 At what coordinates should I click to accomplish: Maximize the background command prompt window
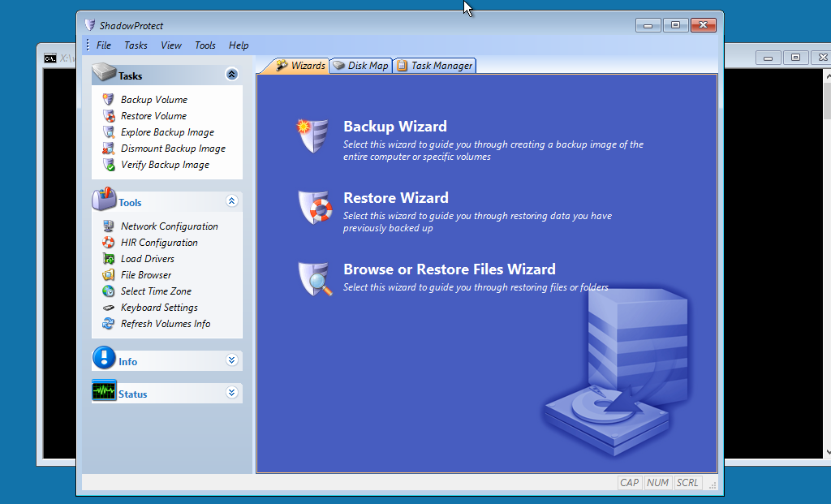click(x=795, y=58)
